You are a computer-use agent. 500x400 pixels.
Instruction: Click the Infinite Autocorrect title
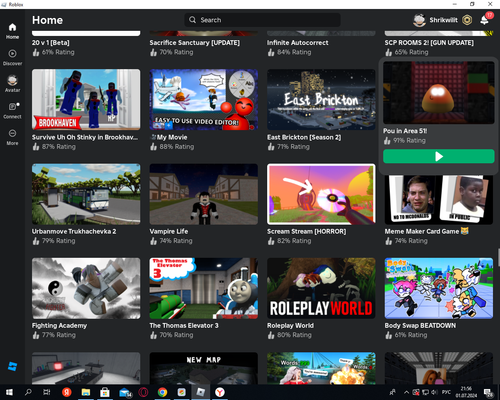[x=298, y=43]
